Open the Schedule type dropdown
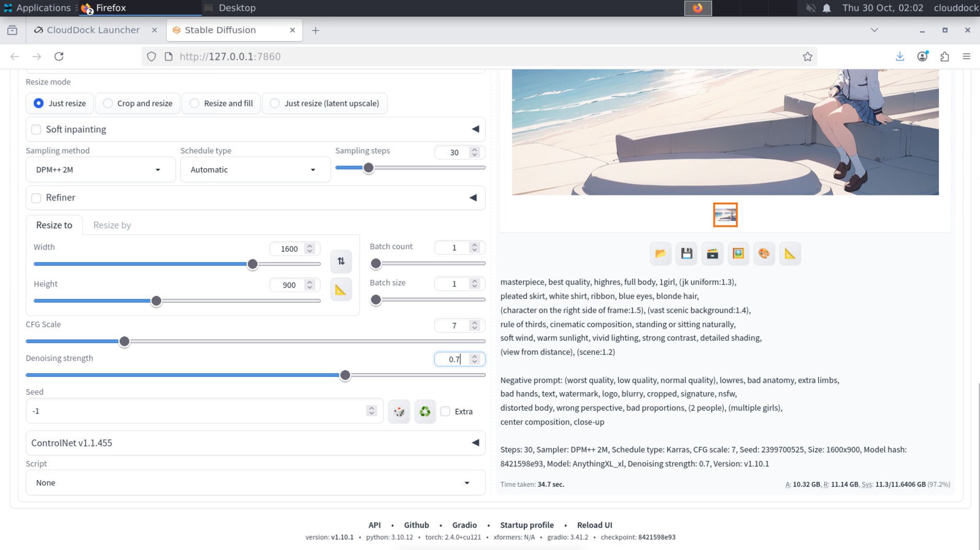Image resolution: width=980 pixels, height=550 pixels. 255,170
